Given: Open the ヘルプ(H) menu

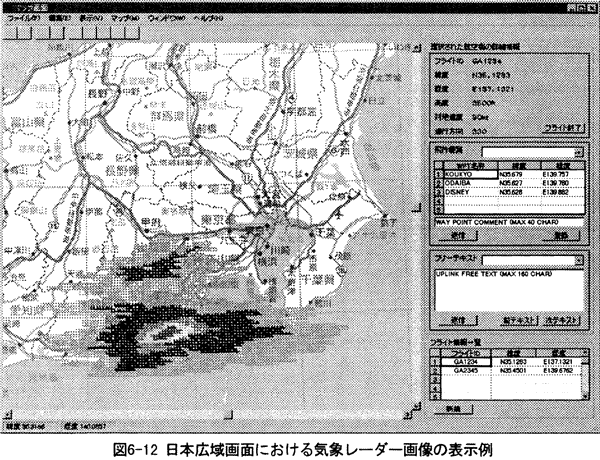Looking at the screenshot, I should [x=209, y=18].
